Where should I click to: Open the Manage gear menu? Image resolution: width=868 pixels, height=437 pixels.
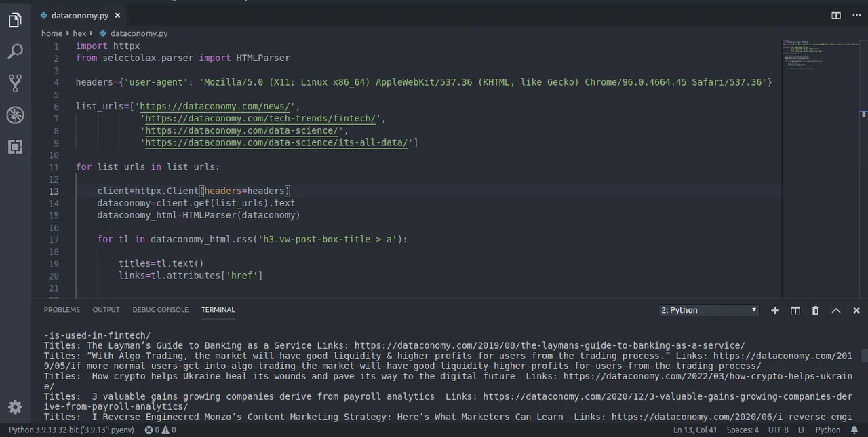point(15,407)
